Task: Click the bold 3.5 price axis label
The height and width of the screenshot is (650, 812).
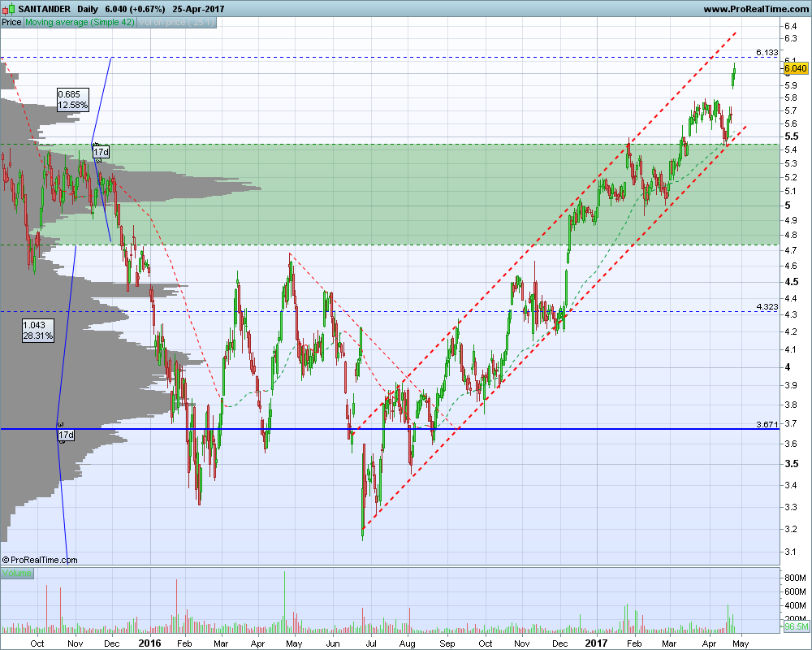Action: tap(791, 464)
